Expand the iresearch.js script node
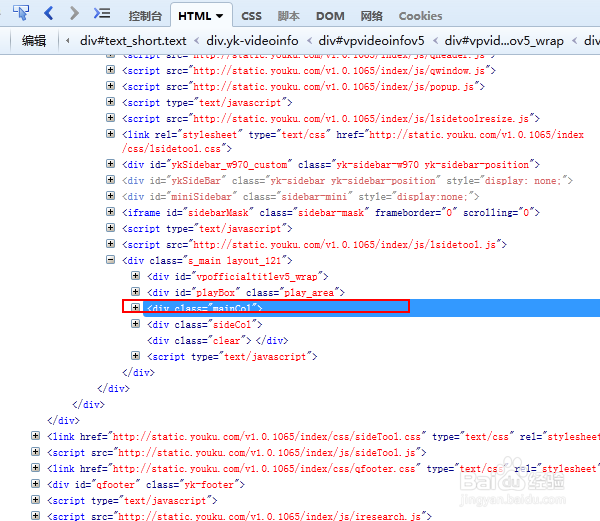The width and height of the screenshot is (600, 521). pyautogui.click(x=36, y=516)
